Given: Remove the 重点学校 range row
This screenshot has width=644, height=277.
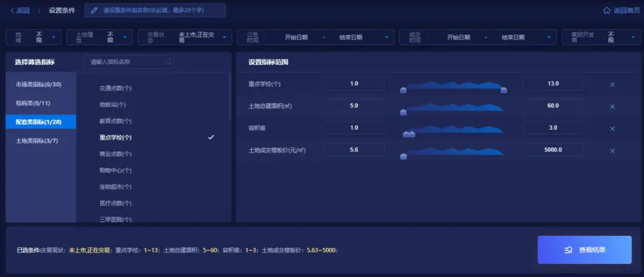Looking at the screenshot, I should pyautogui.click(x=612, y=85).
